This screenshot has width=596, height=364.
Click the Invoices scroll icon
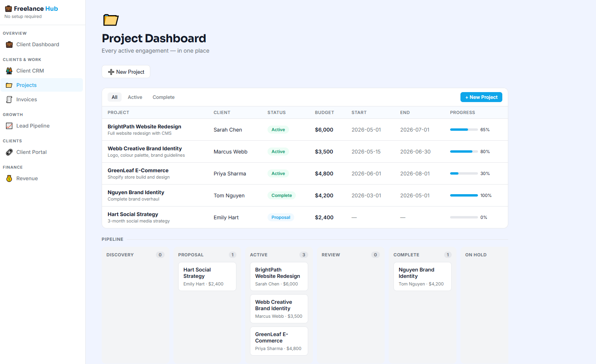pyautogui.click(x=9, y=100)
